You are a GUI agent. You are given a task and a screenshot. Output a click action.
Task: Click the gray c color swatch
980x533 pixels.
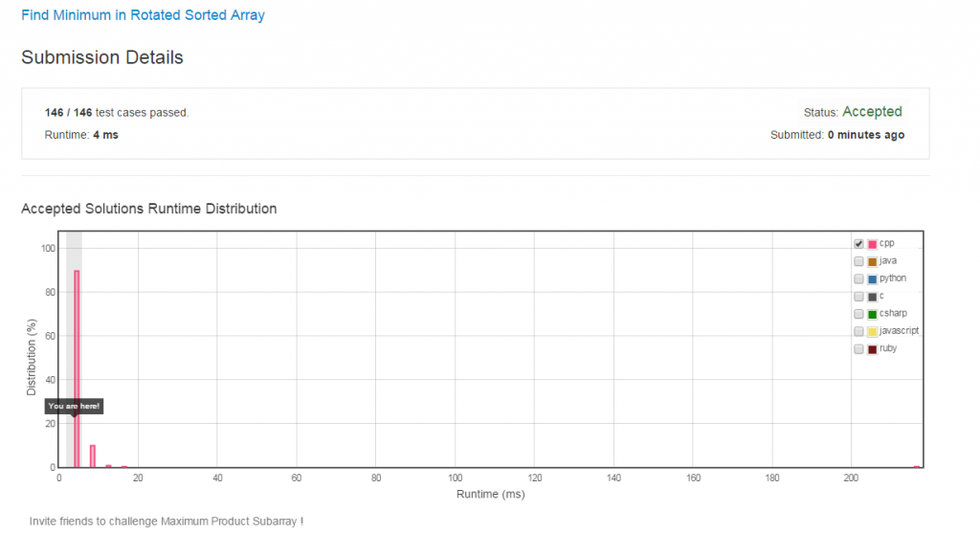pyautogui.click(x=872, y=297)
